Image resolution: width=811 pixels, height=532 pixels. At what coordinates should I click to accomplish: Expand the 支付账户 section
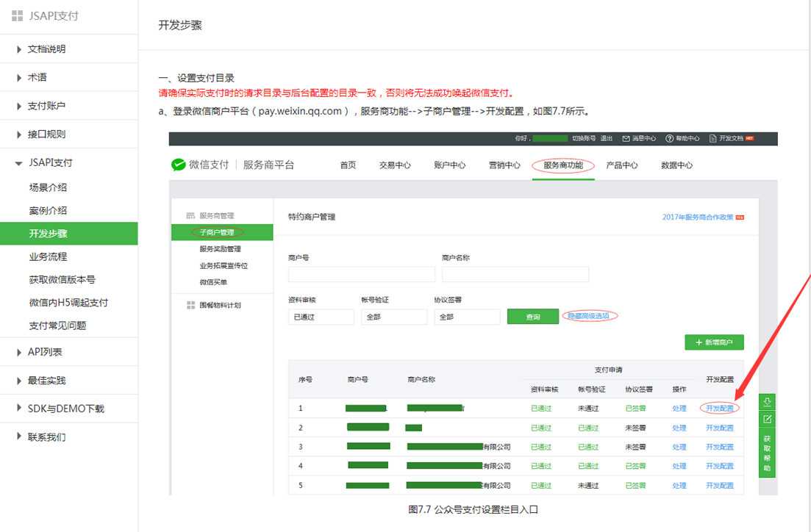19,107
